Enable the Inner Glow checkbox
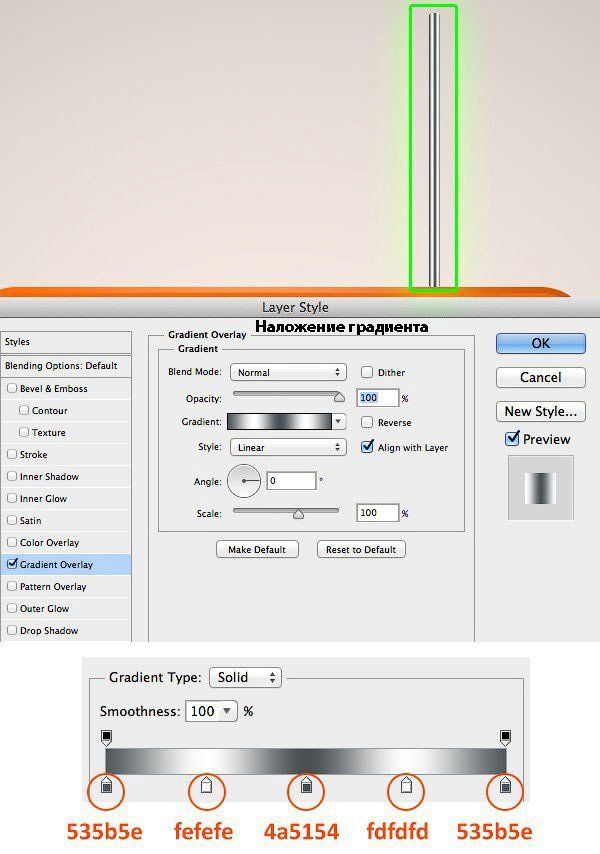 [x=12, y=498]
